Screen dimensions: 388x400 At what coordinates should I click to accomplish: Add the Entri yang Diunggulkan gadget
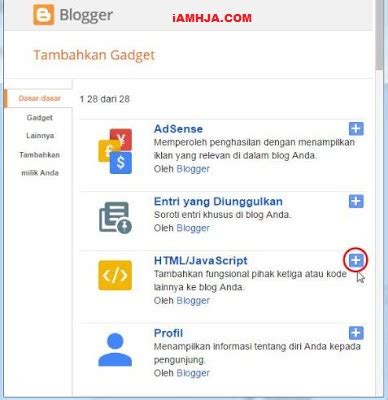pyautogui.click(x=356, y=201)
